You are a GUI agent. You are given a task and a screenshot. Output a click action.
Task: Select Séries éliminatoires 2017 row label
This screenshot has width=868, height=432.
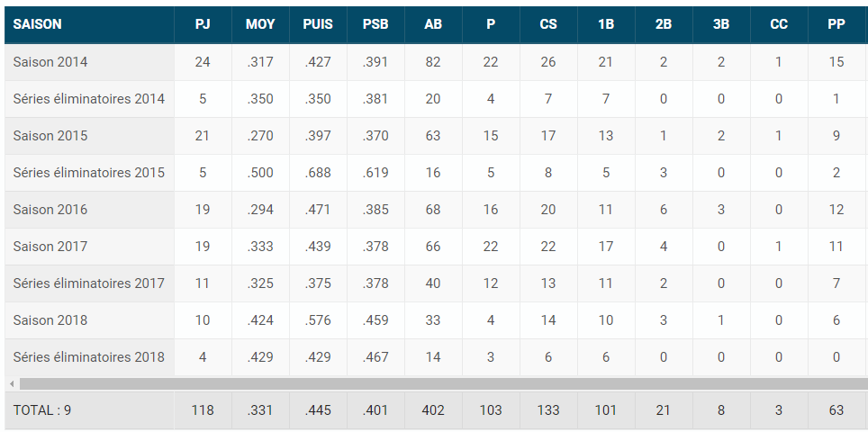89,283
